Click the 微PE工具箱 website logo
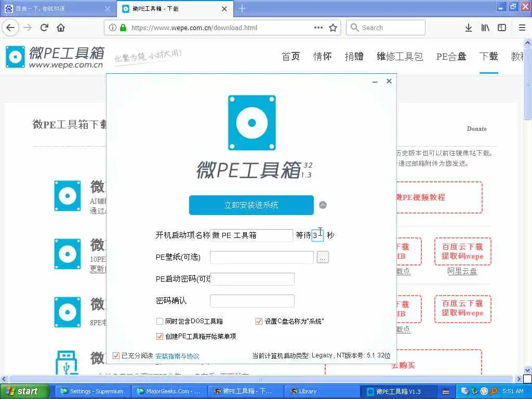 pyautogui.click(x=55, y=57)
